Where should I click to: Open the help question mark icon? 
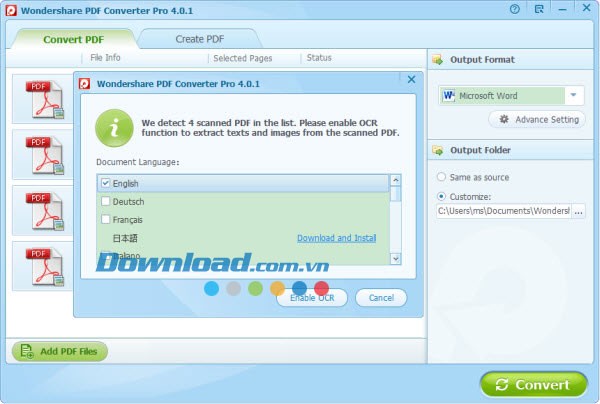tap(515, 9)
